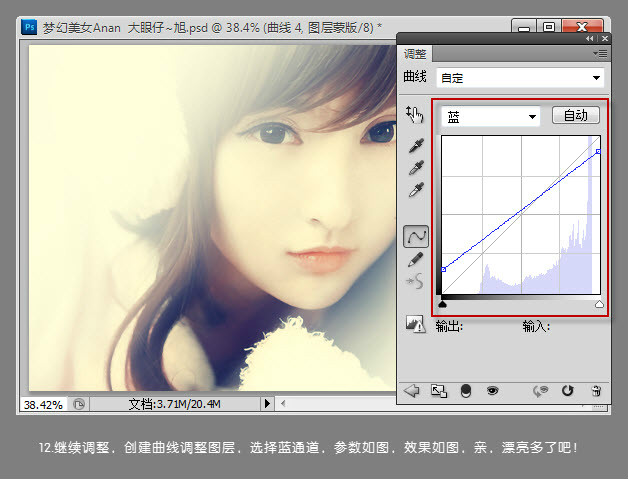Viewport: 628px width, 479px height.
Task: Select the 调整 panel tab
Action: tap(414, 53)
